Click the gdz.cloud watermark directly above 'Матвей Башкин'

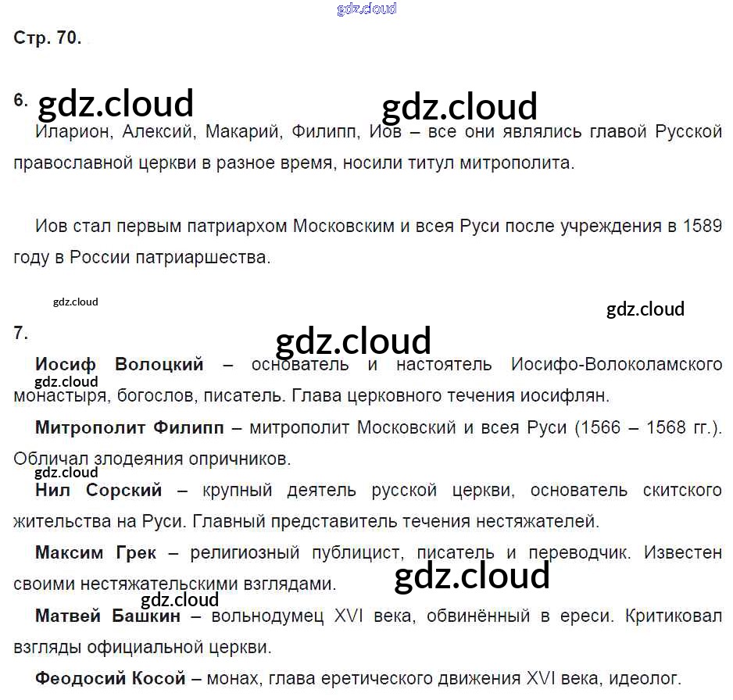point(180,600)
